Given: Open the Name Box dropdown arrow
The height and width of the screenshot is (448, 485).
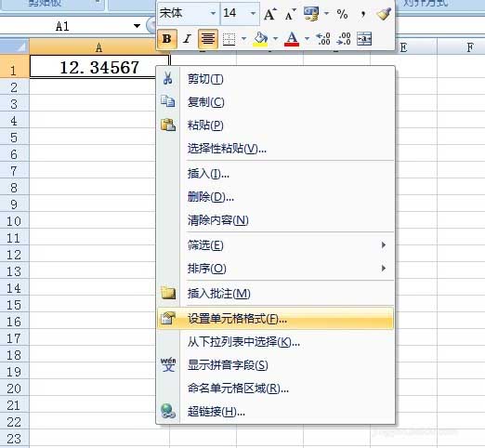Looking at the screenshot, I should pyautogui.click(x=137, y=26).
